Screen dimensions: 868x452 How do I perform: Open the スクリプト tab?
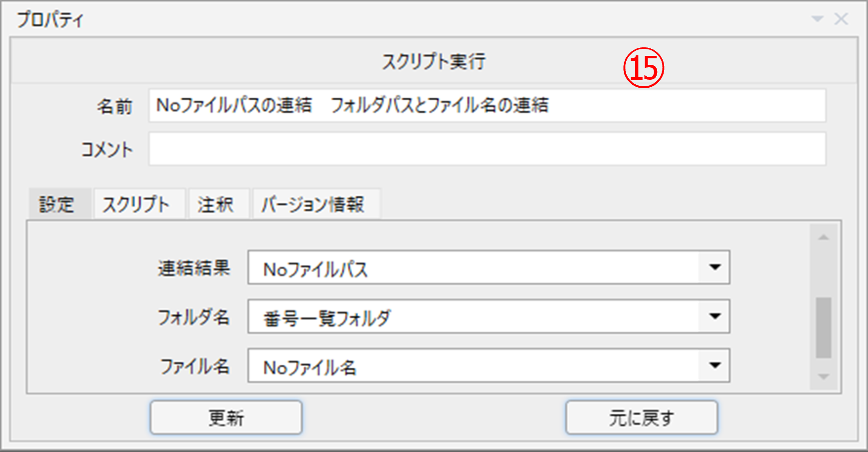click(x=136, y=204)
